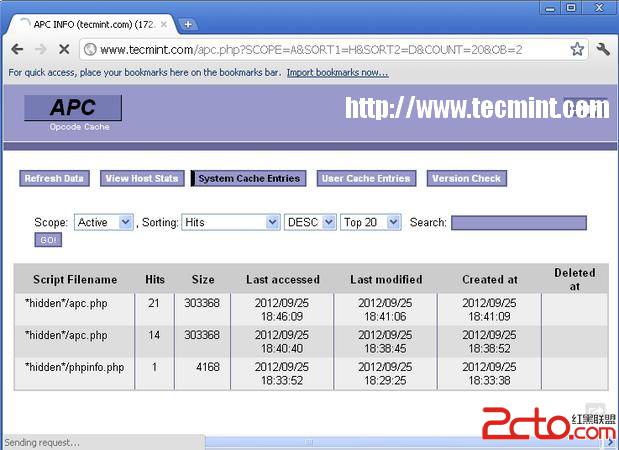This screenshot has height=450, width=619.
Task: Close the browser window
Action: point(599,8)
